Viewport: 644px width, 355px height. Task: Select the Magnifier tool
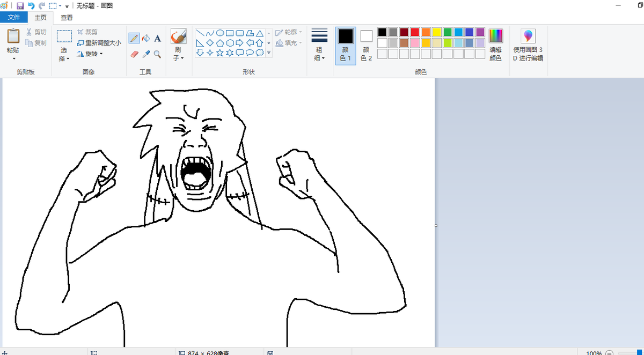pyautogui.click(x=157, y=54)
